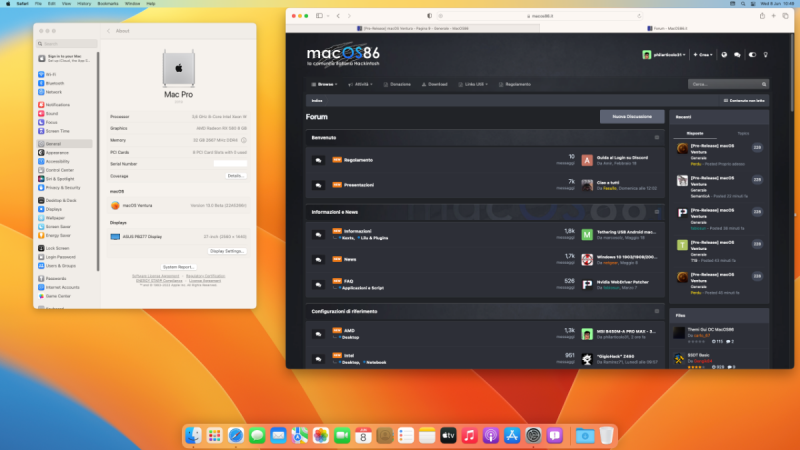Click Safari's Share icon

click(x=762, y=16)
